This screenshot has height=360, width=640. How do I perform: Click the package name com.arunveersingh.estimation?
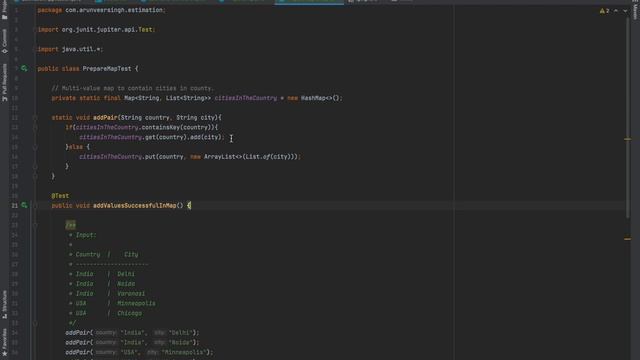(114, 10)
